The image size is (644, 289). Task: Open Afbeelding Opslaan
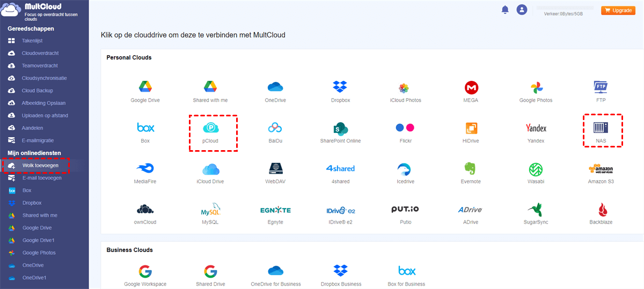[44, 103]
